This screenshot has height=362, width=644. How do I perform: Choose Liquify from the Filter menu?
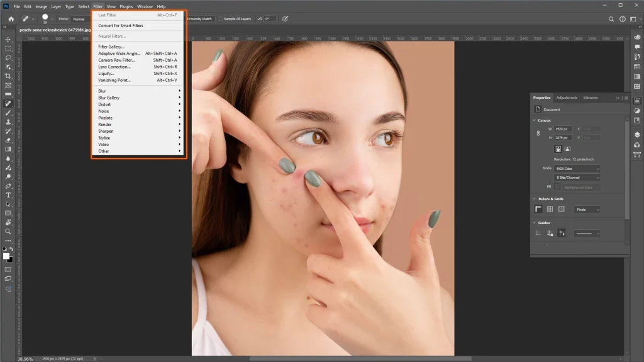[x=139, y=73]
